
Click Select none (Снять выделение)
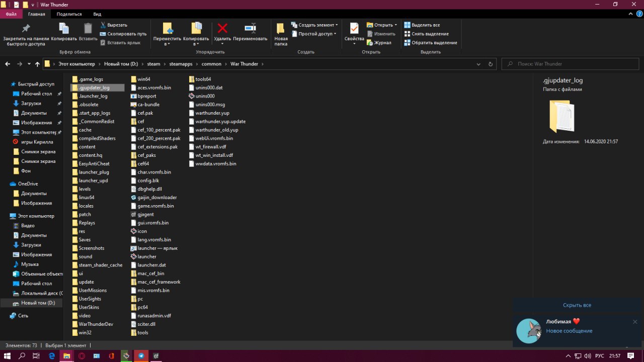(x=426, y=34)
